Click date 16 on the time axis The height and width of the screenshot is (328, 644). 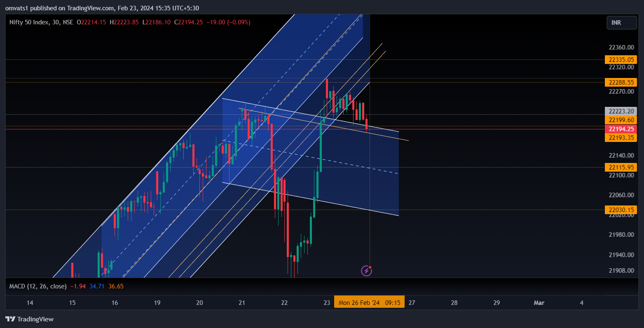[115, 303]
